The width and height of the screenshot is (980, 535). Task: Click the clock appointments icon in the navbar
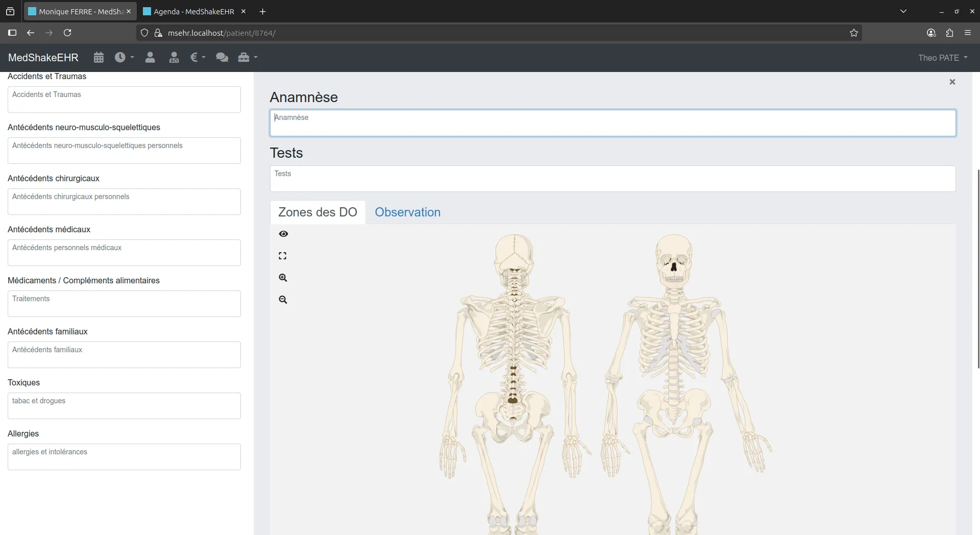click(x=120, y=57)
